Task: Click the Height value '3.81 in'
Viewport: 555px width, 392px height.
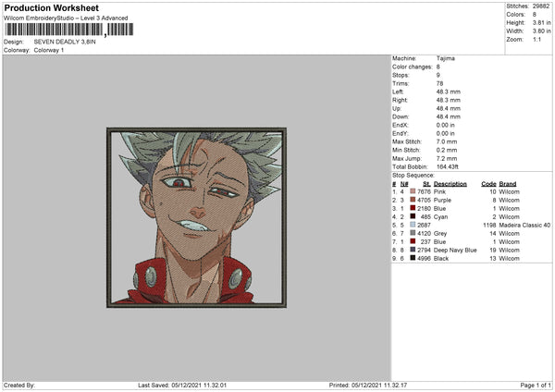Action: click(x=541, y=22)
